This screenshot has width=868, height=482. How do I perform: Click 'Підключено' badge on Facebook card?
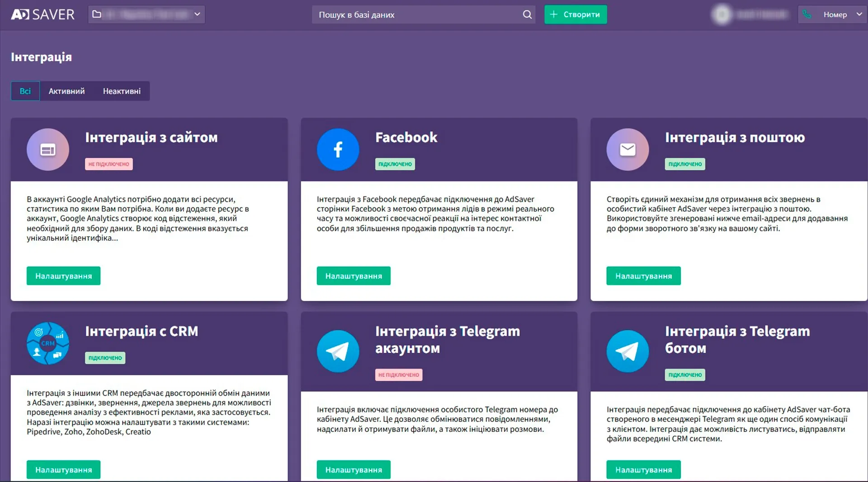point(395,164)
